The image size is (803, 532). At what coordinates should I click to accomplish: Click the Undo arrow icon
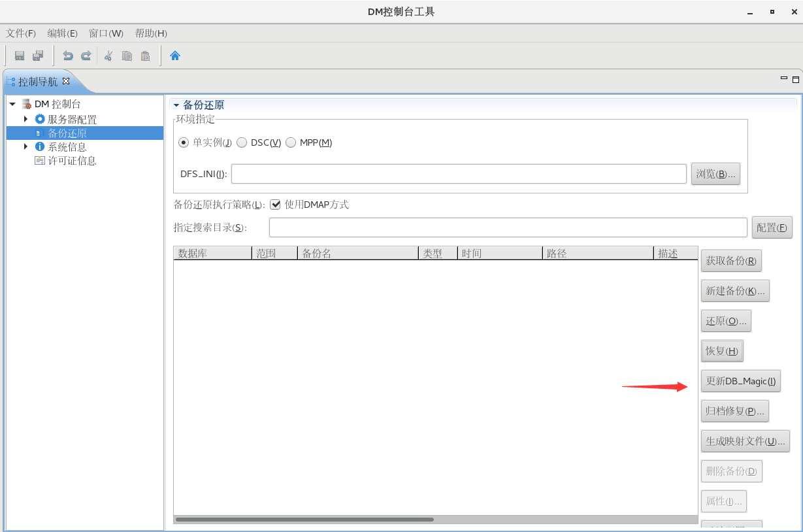tap(67, 56)
